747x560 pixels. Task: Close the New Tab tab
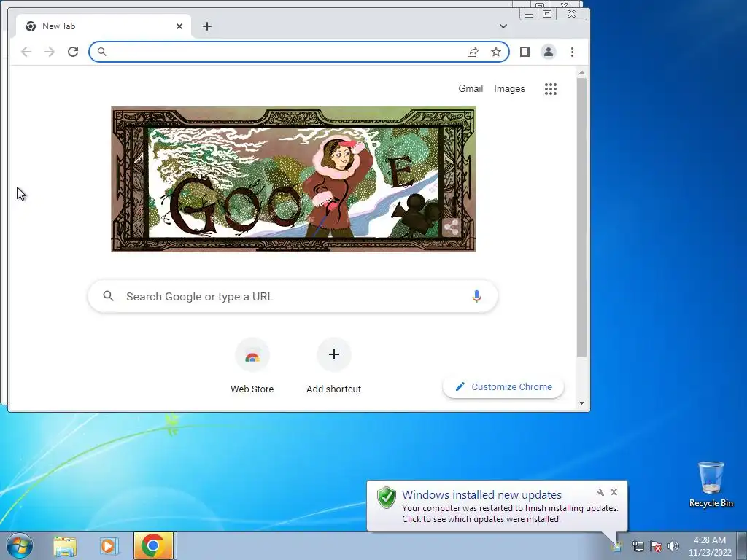click(179, 26)
